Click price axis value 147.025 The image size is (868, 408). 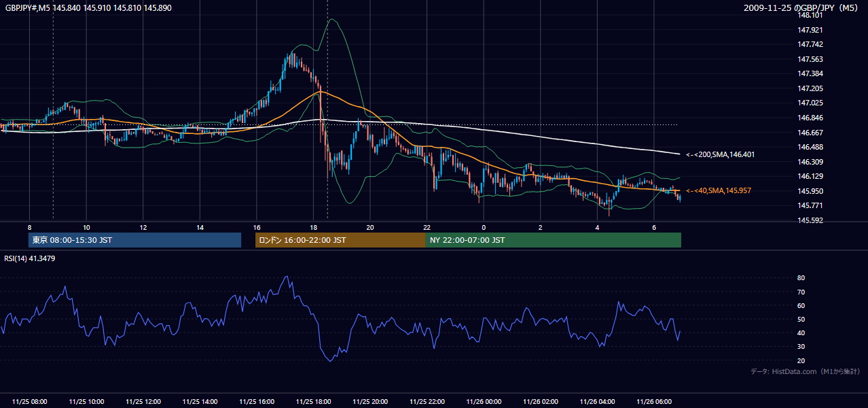(810, 103)
